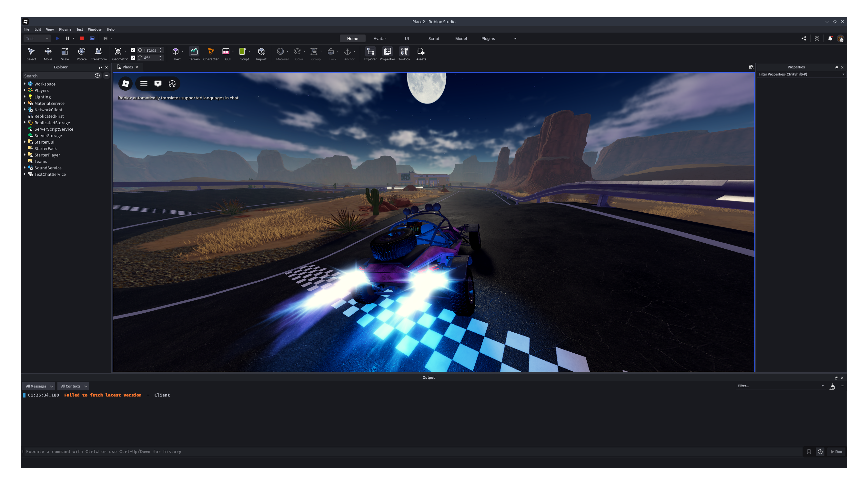The width and height of the screenshot is (868, 493).
Task: Click the Anchor icon
Action: pos(347,52)
